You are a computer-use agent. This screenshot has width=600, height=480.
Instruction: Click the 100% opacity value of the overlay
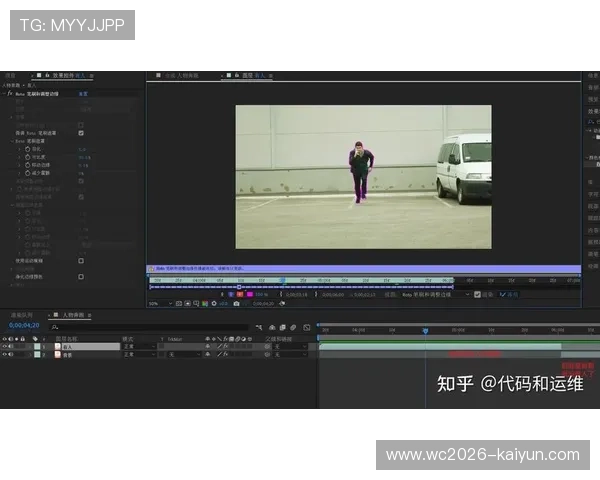click(261, 294)
